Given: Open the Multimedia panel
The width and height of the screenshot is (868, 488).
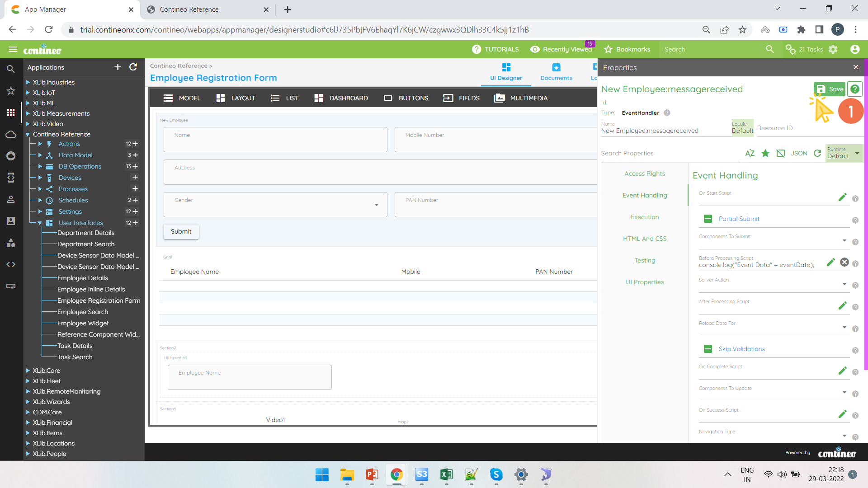Looking at the screenshot, I should point(520,98).
